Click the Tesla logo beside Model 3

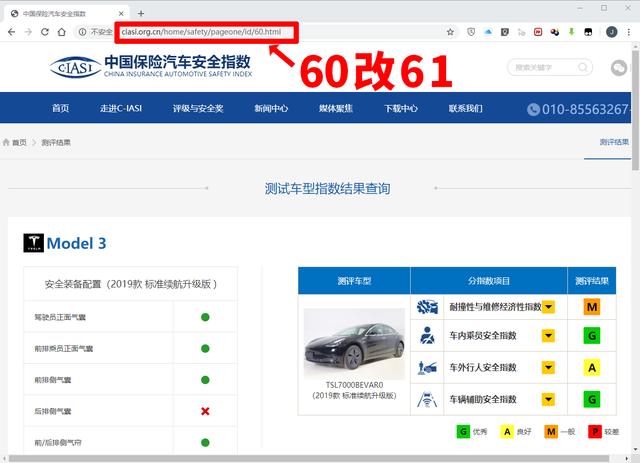pyautogui.click(x=33, y=243)
